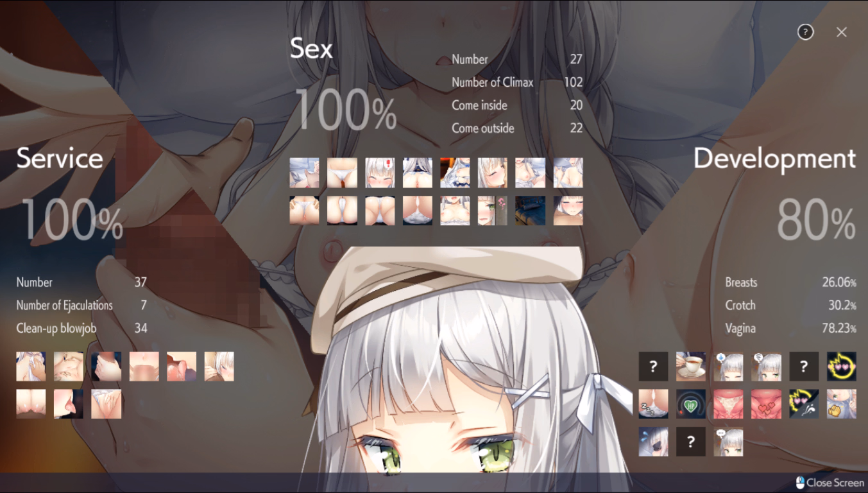Select the water-drop character icon
The image size is (868, 493).
click(728, 367)
